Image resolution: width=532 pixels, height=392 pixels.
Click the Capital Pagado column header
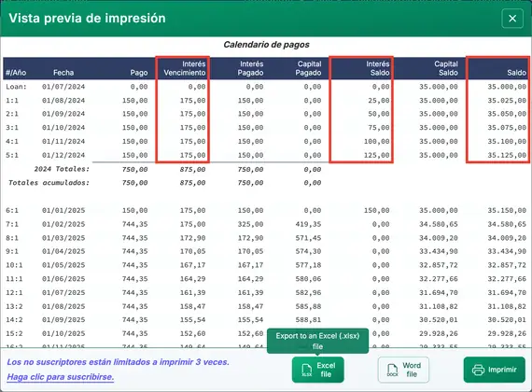(308, 68)
